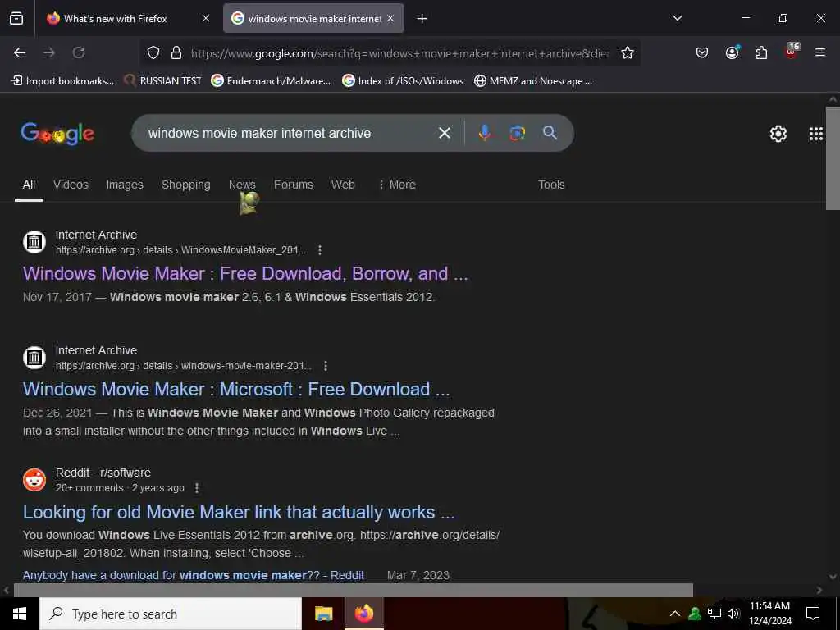840x630 pixels.
Task: Switch to the Videos results tab
Action: [71, 185]
